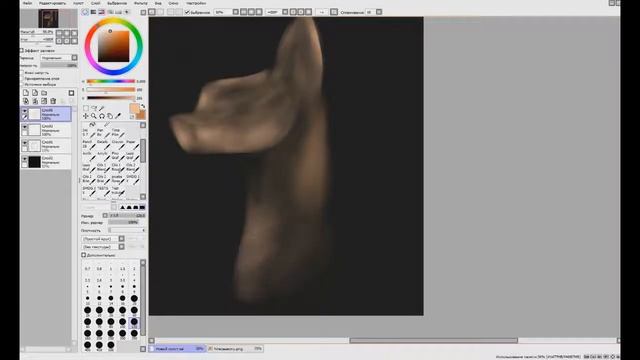Toggle the first layer option checkbox
Viewport: 640px width, 360px height.
[22, 73]
